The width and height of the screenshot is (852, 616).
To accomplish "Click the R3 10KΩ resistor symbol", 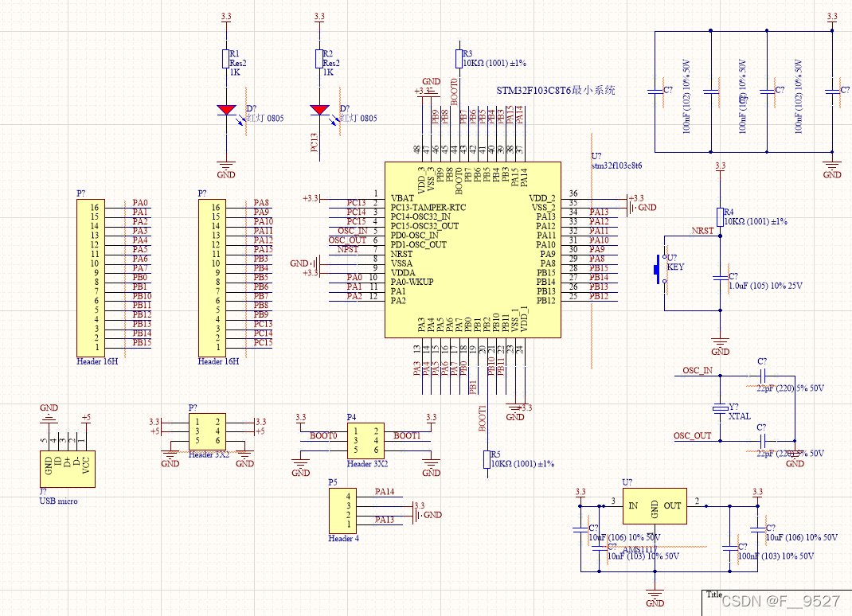I will click(x=459, y=58).
